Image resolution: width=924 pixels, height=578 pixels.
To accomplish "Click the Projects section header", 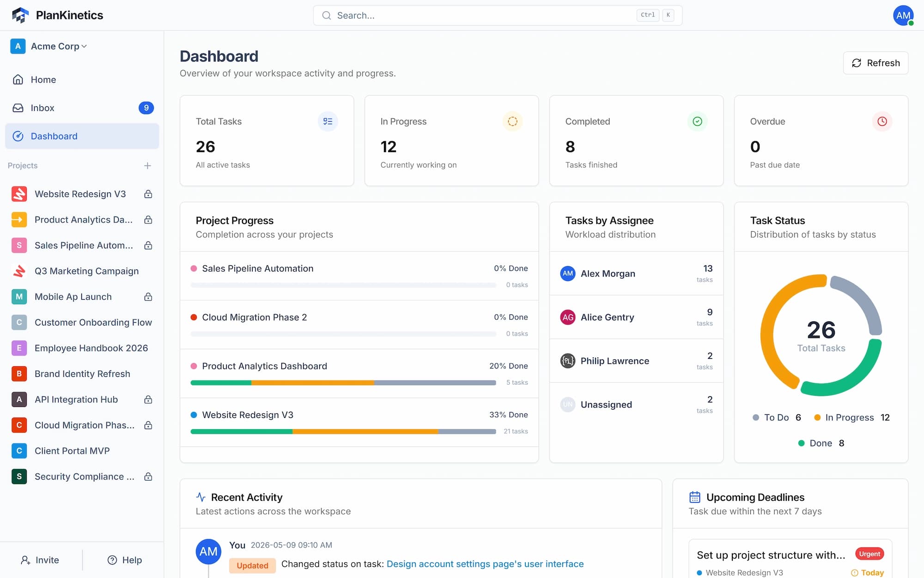I will coord(23,166).
